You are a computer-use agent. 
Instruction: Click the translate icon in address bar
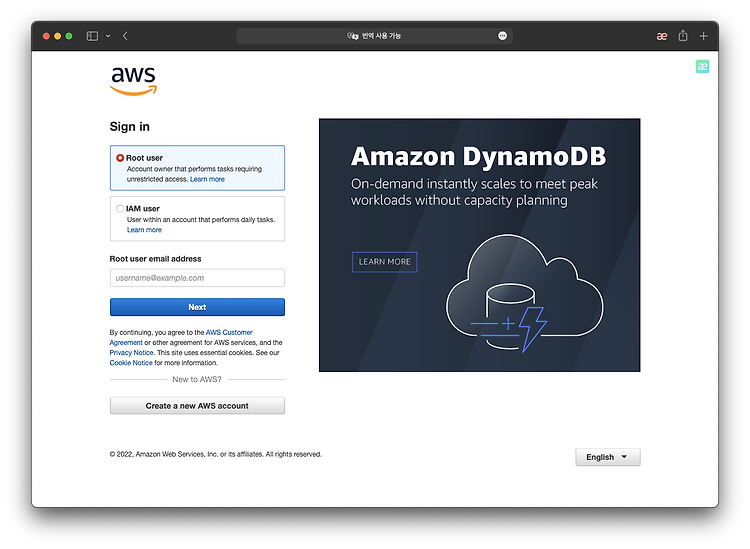click(x=353, y=36)
